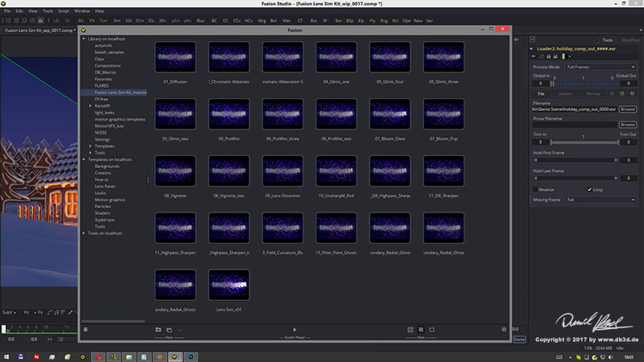Click the SV saver toolbar shortcut
Image resolution: width=644 pixels, height=362 pixels.
[68, 21]
